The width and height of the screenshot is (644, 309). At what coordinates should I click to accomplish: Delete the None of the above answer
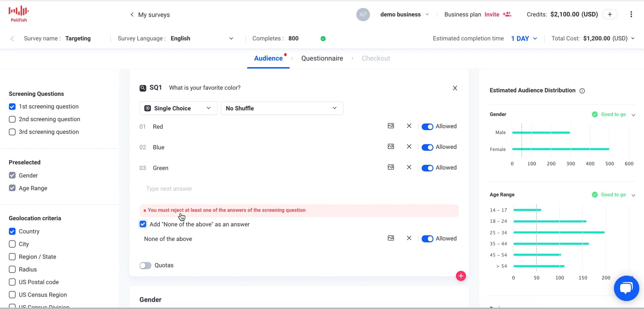(x=409, y=238)
